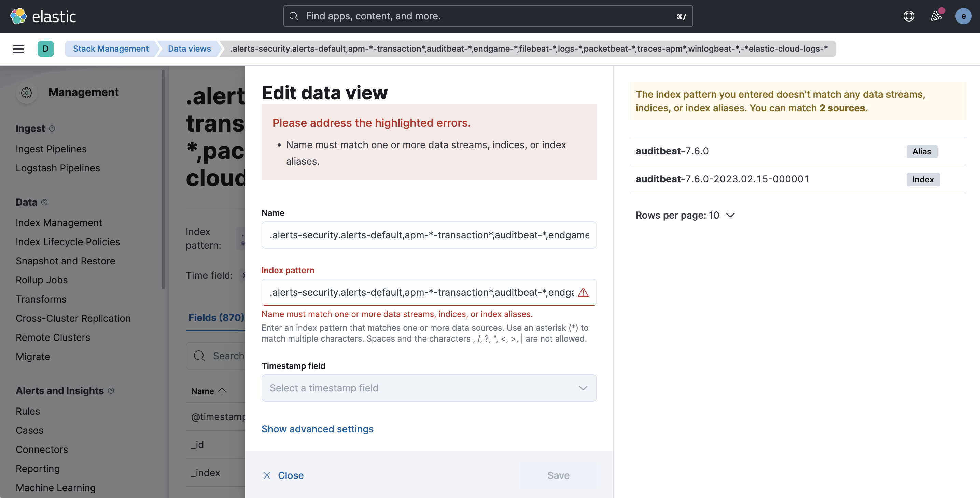
Task: Click the Management settings gear icon
Action: click(x=26, y=93)
